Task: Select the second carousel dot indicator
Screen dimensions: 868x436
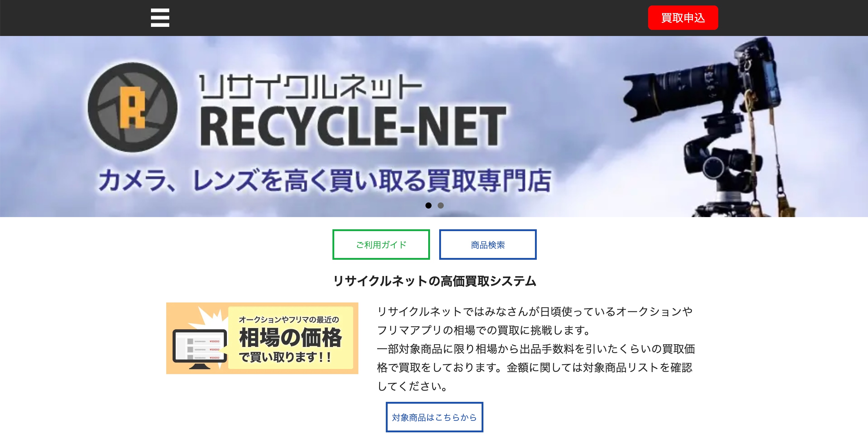Action: coord(440,205)
